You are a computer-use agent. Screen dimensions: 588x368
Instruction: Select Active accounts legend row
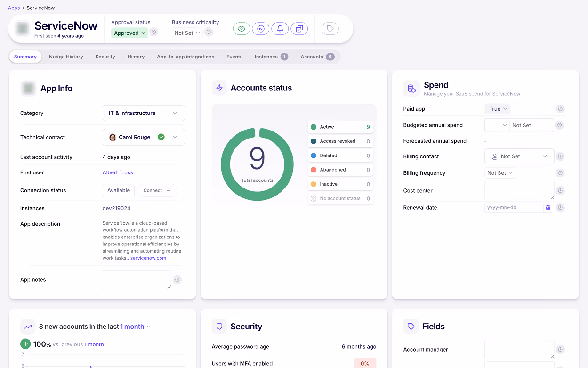point(340,127)
